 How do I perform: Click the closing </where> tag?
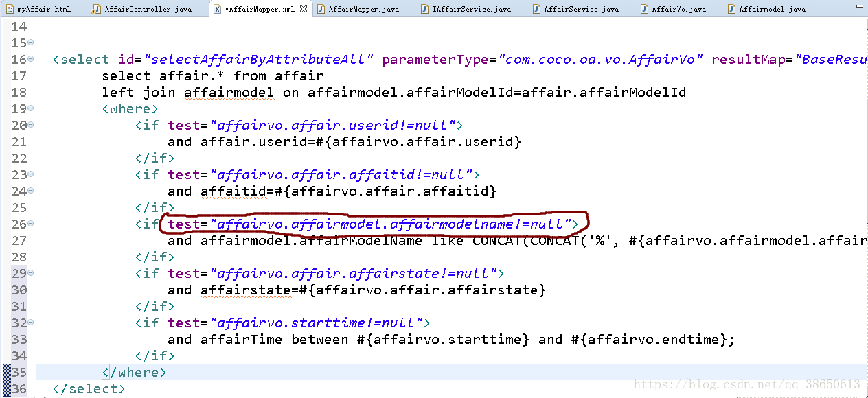pyautogui.click(x=134, y=372)
